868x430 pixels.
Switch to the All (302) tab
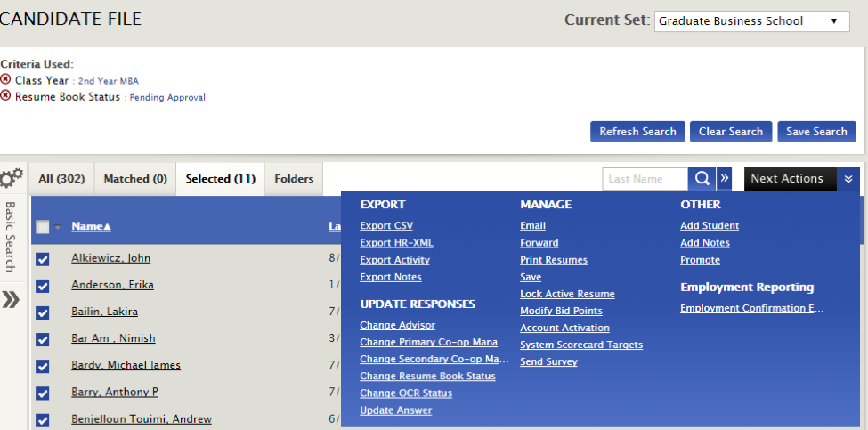[x=62, y=179]
